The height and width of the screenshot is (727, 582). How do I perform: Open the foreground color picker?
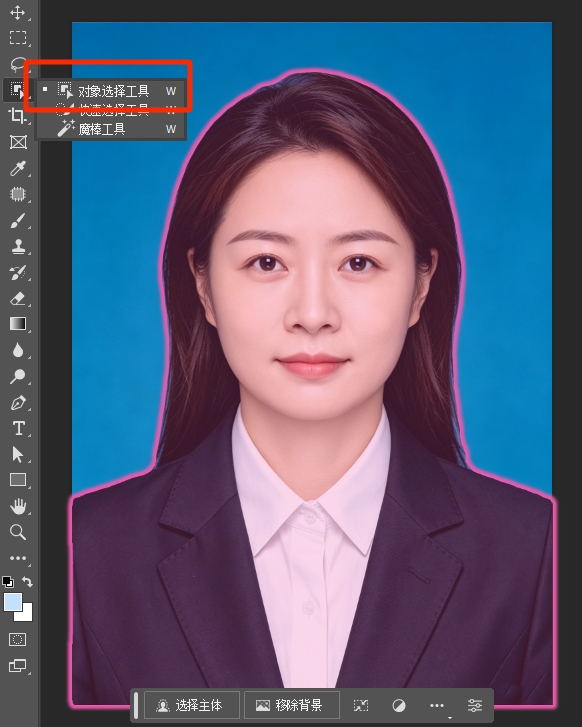click(x=13, y=602)
